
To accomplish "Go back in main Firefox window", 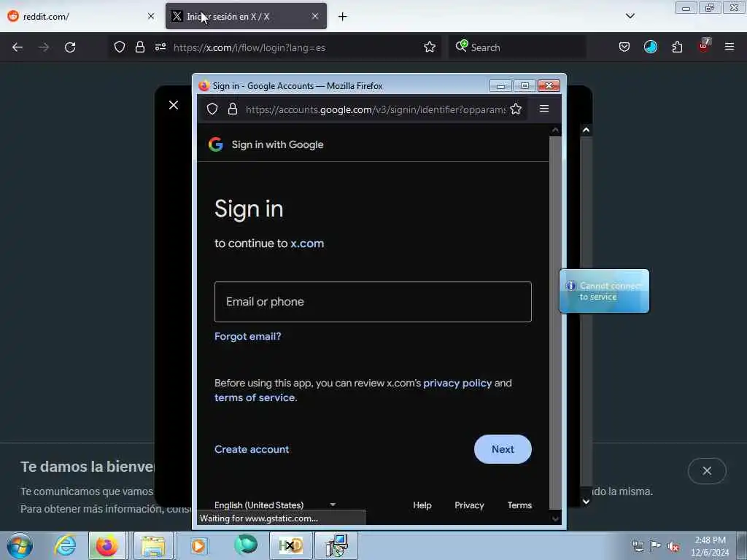I will coord(18,47).
